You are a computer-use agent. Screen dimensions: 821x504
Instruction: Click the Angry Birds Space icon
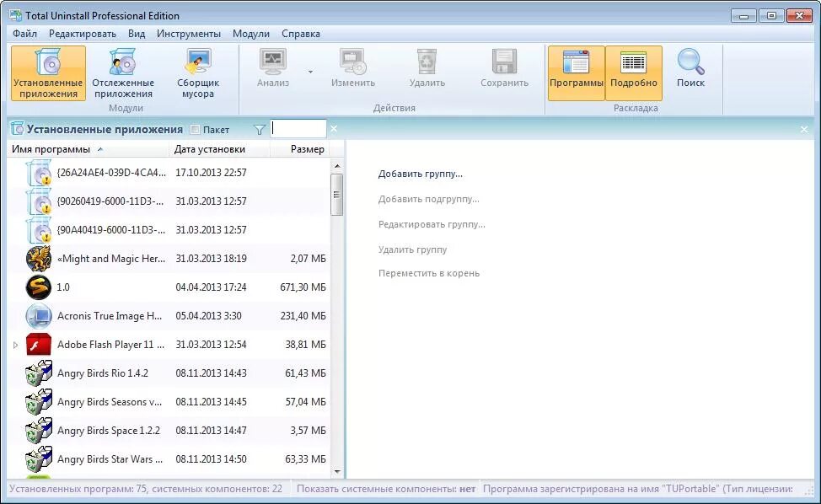39,431
